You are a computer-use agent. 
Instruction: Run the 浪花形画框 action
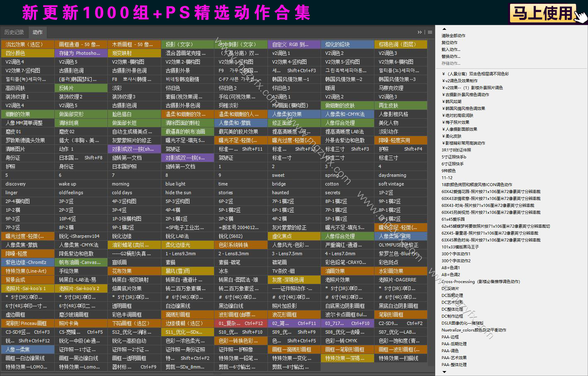[294, 315]
